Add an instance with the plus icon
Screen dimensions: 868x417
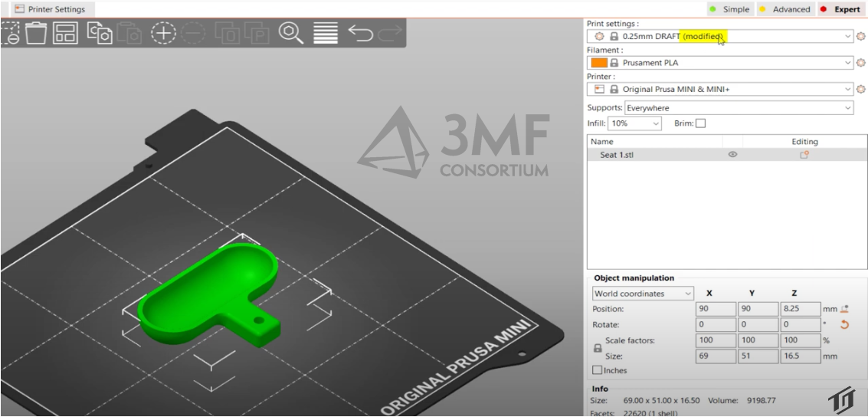[162, 33]
